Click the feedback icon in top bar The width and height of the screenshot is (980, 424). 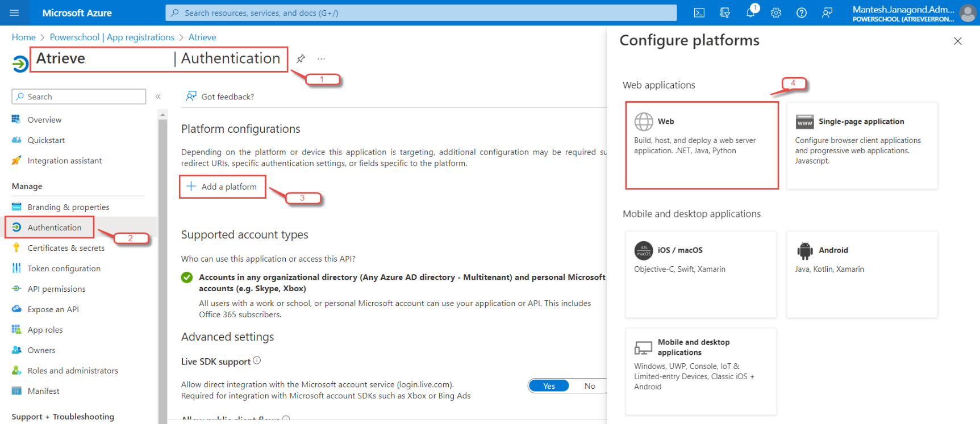827,12
